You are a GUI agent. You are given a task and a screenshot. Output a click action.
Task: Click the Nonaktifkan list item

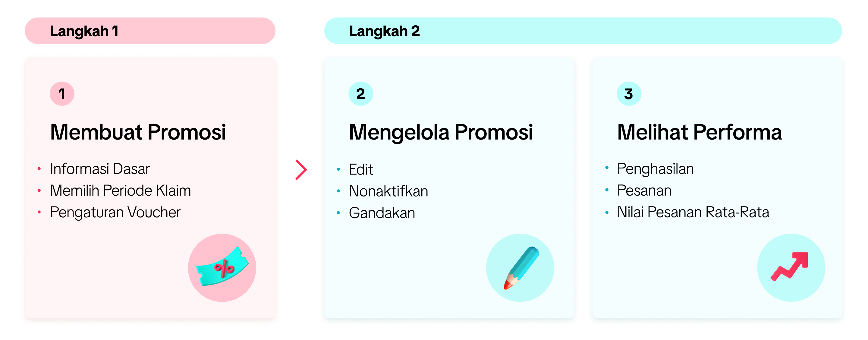(x=388, y=191)
